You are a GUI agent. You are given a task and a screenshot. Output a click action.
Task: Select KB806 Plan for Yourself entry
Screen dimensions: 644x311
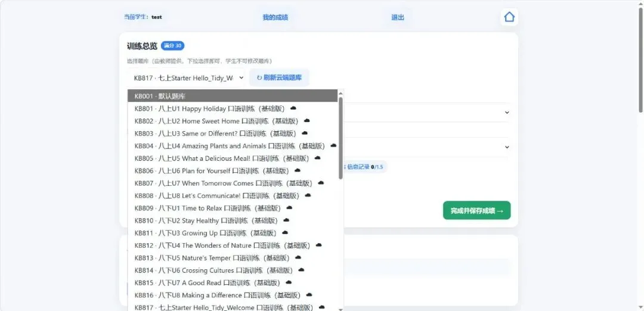coord(233,170)
